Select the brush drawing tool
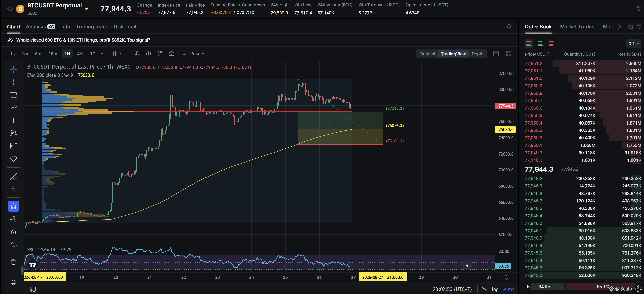 coord(14,108)
